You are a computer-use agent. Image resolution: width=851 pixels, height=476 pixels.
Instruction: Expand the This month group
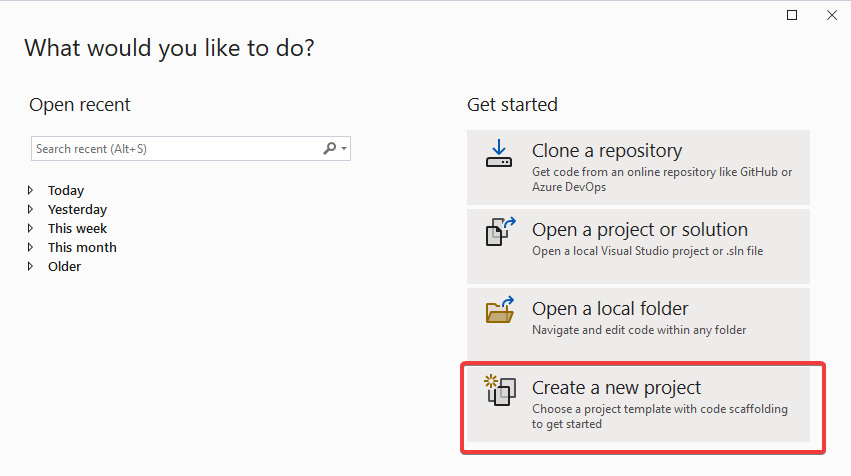point(30,247)
